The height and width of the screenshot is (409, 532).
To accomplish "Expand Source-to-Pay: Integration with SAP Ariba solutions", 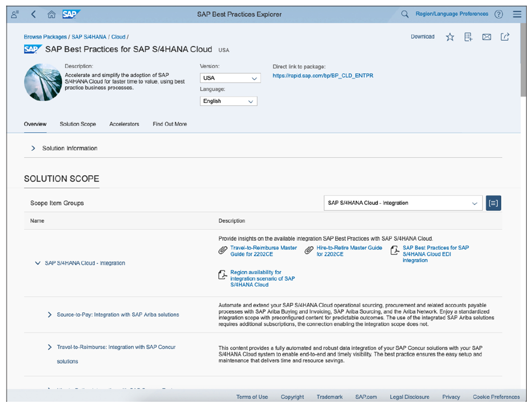I will (50, 314).
